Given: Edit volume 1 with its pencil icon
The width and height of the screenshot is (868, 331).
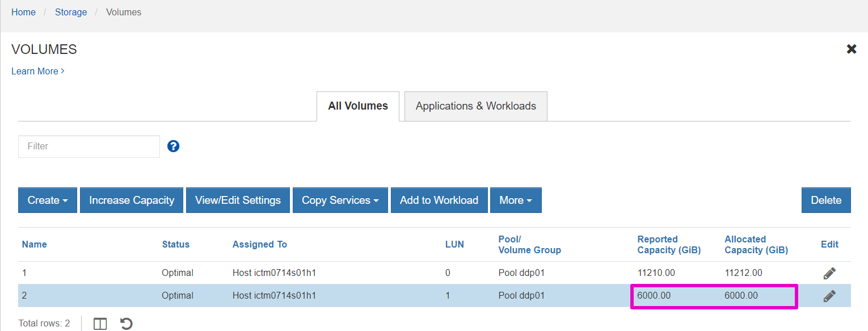Looking at the screenshot, I should pos(829,273).
